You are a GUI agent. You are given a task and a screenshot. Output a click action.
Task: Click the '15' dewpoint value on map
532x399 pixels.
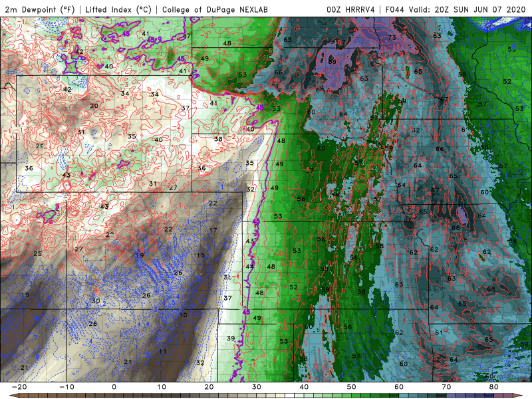point(201,255)
